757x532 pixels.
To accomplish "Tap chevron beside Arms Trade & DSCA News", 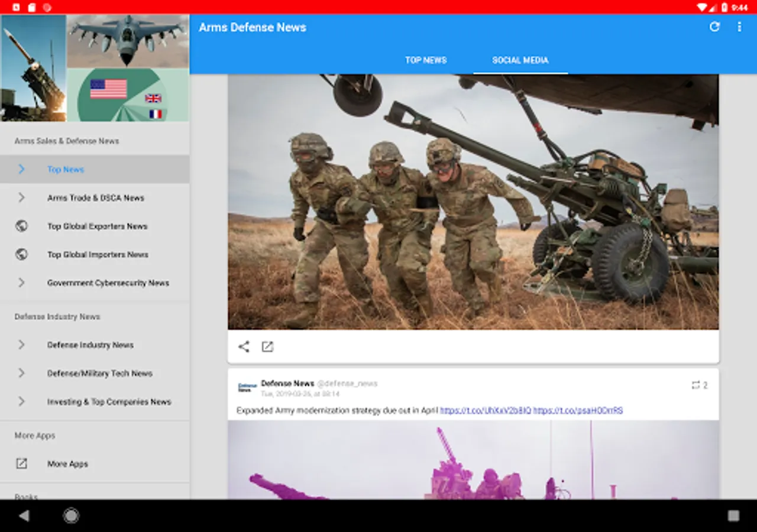I will point(21,197).
